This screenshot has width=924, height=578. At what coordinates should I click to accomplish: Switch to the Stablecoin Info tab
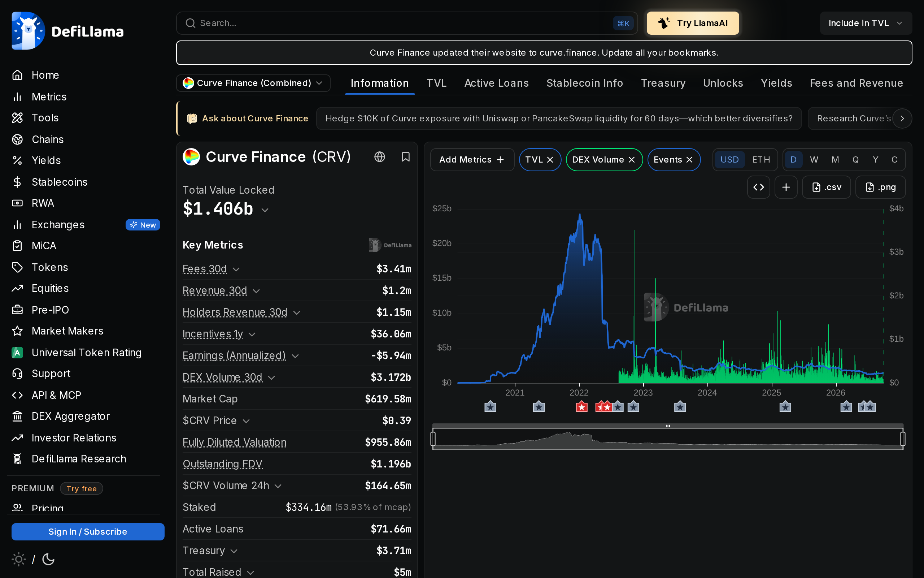(x=585, y=83)
